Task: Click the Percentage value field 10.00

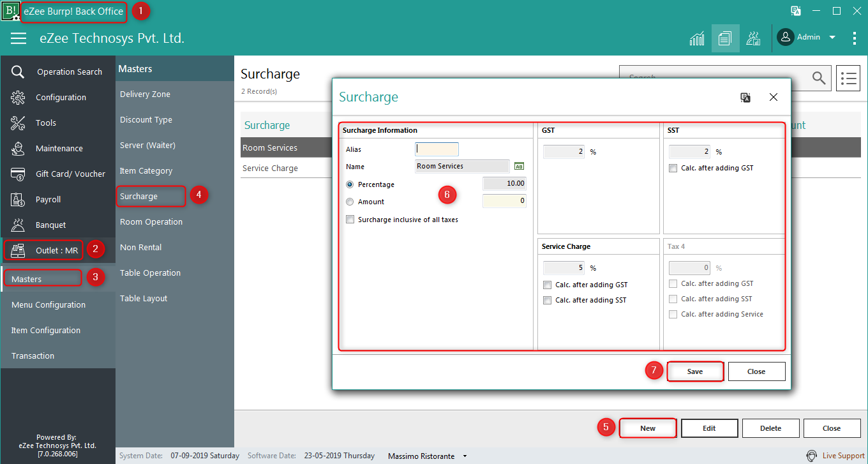Action: (504, 184)
